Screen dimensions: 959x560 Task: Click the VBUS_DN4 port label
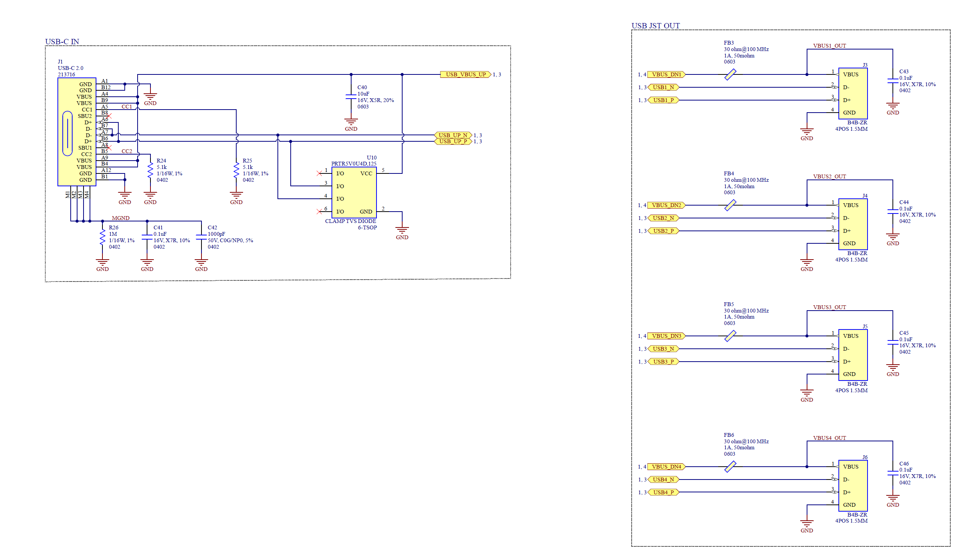[666, 467]
